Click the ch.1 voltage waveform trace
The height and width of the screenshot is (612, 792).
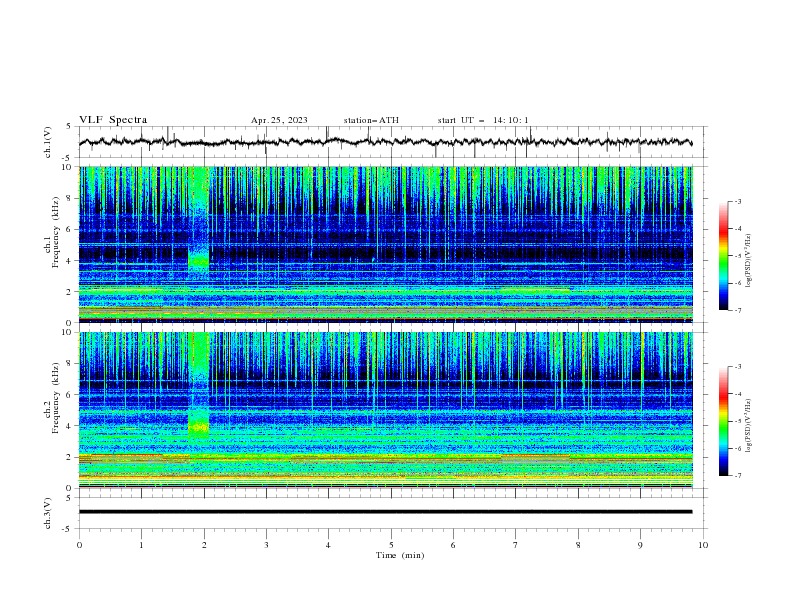coord(385,142)
